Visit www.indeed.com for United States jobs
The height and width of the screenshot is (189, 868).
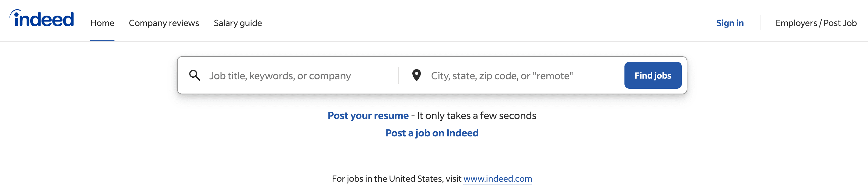pyautogui.click(x=498, y=179)
